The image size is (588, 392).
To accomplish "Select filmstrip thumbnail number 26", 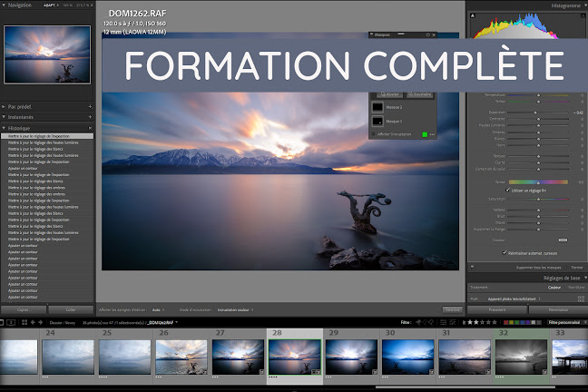I will coord(181,357).
